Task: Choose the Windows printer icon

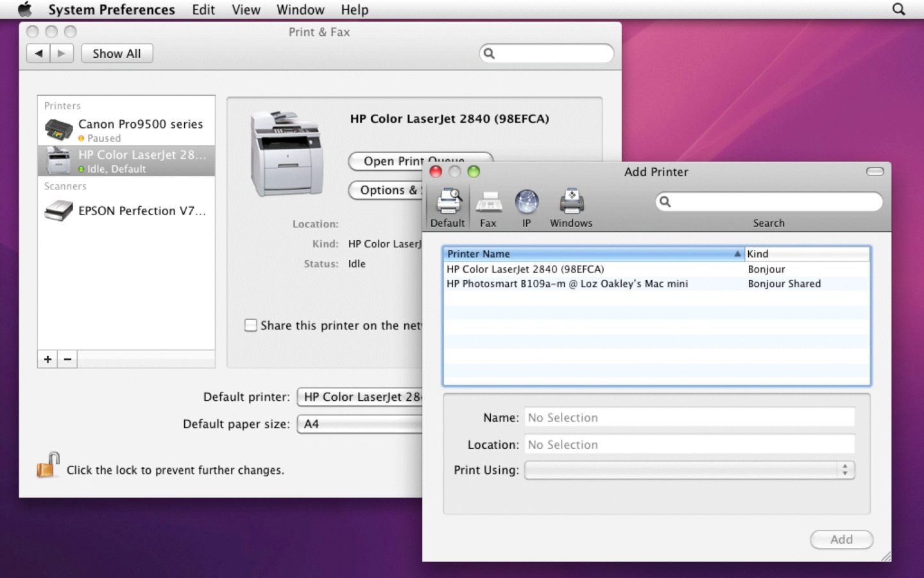Action: click(571, 207)
